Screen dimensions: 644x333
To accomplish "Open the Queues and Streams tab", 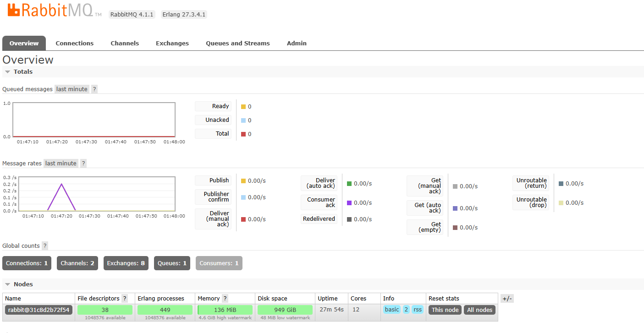I will [238, 43].
